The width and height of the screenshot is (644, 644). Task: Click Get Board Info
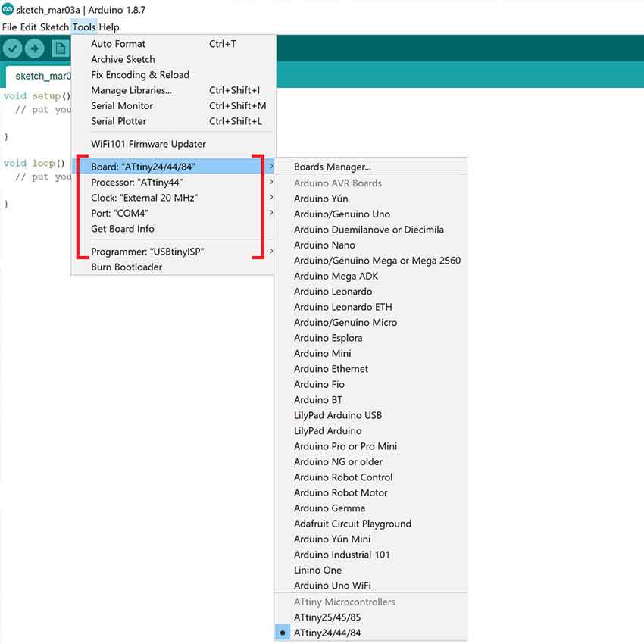[172, 229]
